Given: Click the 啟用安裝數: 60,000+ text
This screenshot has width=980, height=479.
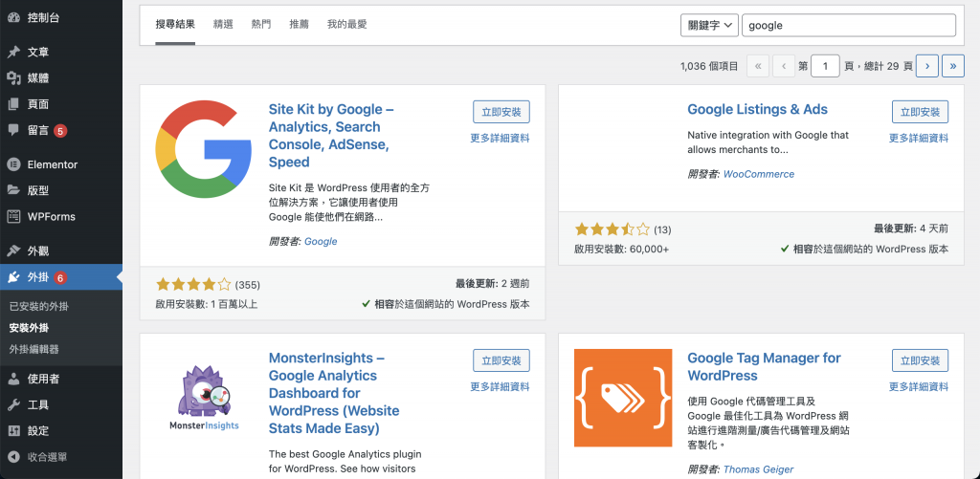Looking at the screenshot, I should [x=622, y=249].
